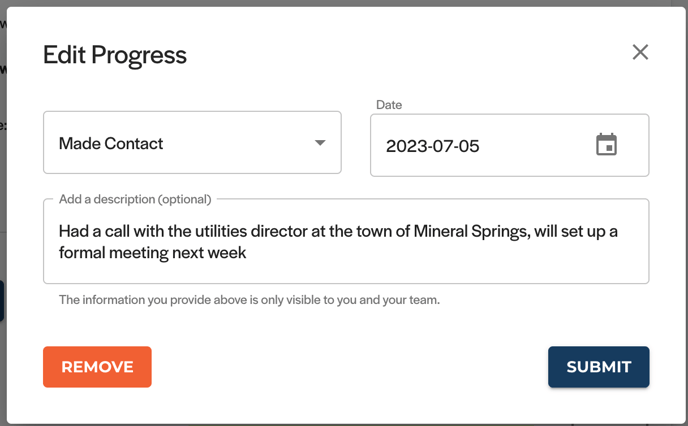Focus the Date input field
Image resolution: width=688 pixels, height=426 pixels.
click(x=509, y=145)
